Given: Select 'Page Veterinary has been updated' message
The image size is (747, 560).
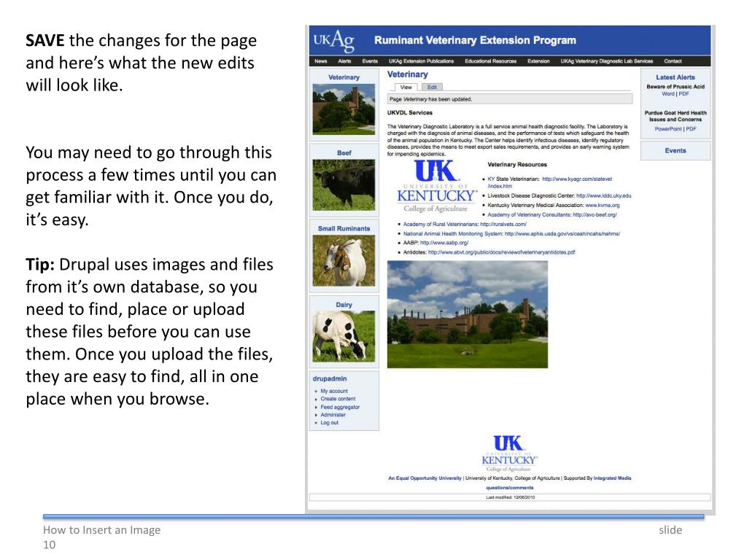Looking at the screenshot, I should [x=430, y=99].
